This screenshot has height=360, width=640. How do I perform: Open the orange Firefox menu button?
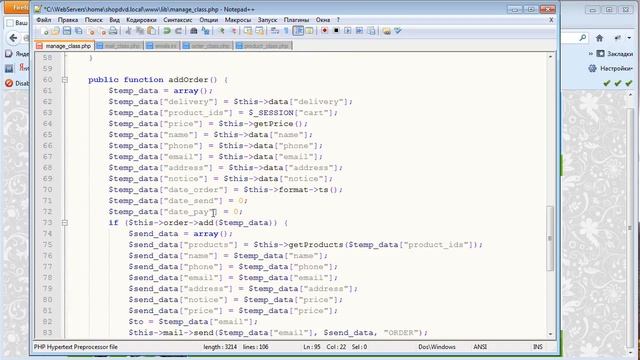(16, 7)
